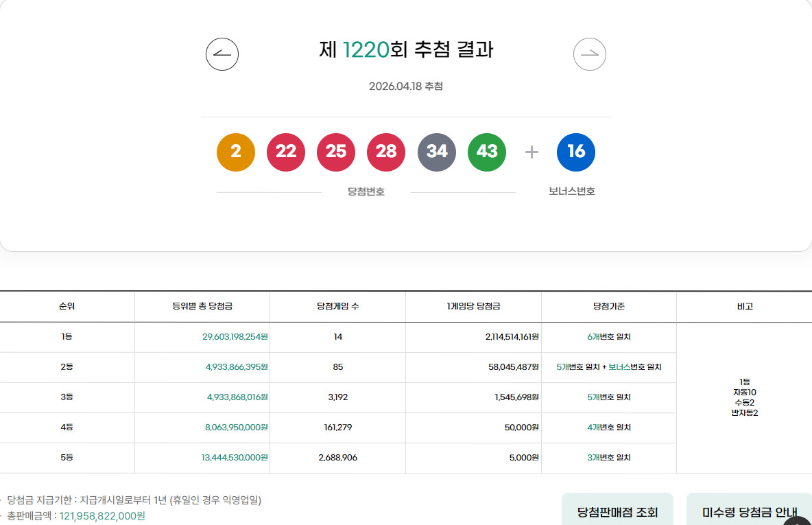Select 1등 rank row cell
The width and height of the screenshot is (812, 525).
67,337
